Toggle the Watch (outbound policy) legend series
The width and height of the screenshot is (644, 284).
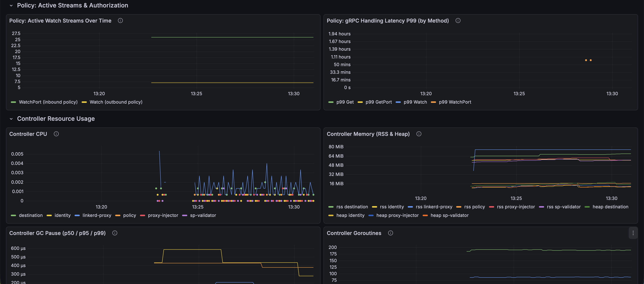click(x=116, y=102)
